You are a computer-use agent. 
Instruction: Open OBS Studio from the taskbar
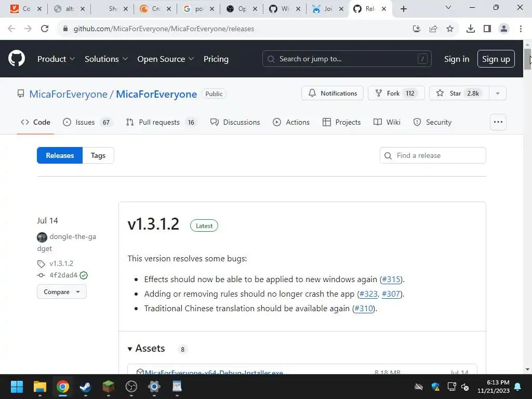coord(131,387)
